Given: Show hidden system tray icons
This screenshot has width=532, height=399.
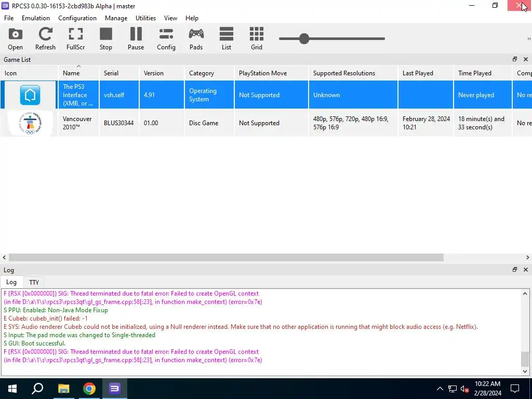Looking at the screenshot, I should tap(440, 389).
